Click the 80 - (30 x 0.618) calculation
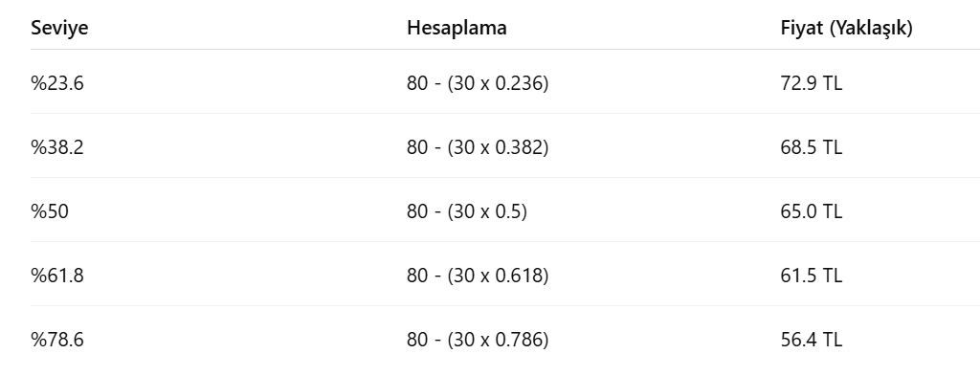 (x=478, y=276)
